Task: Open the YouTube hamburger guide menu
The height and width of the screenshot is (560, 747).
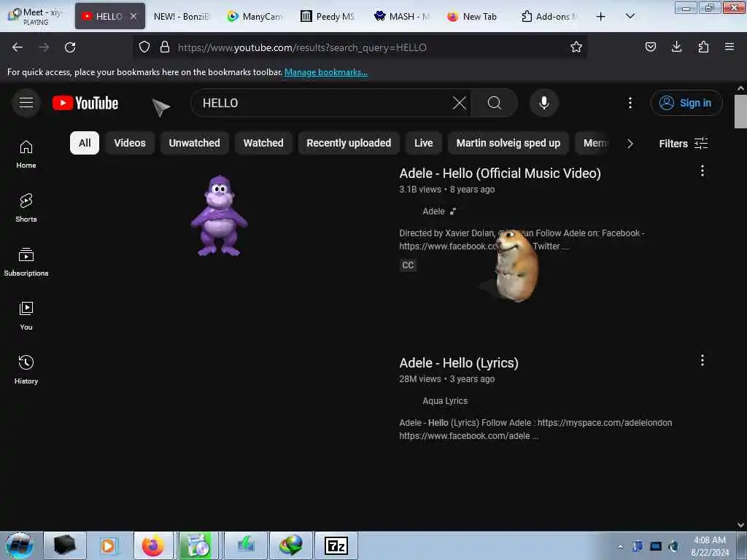Action: pos(26,102)
